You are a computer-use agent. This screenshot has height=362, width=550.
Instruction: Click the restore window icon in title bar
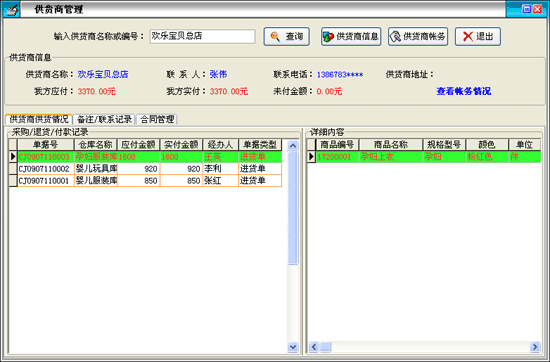[x=526, y=9]
